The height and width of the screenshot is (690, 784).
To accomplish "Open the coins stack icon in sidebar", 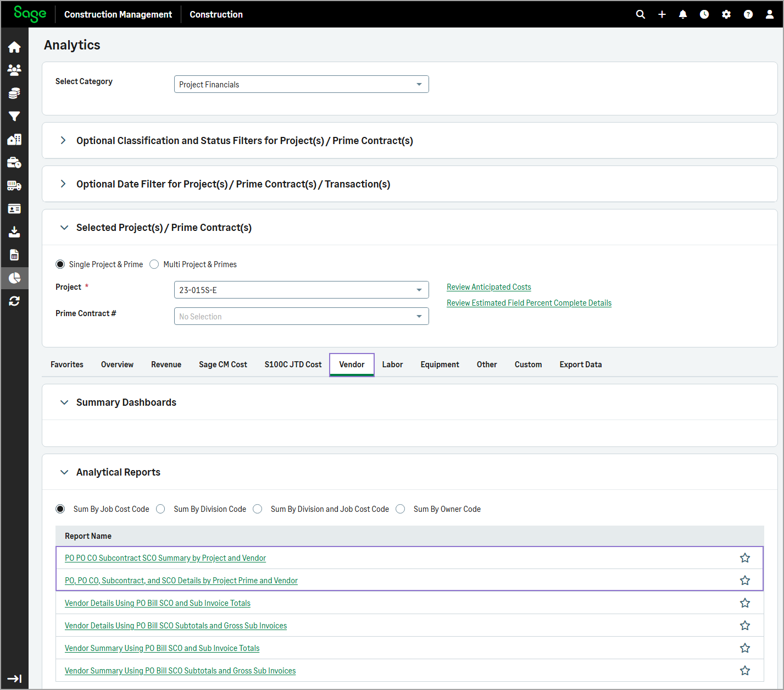I will pyautogui.click(x=14, y=93).
